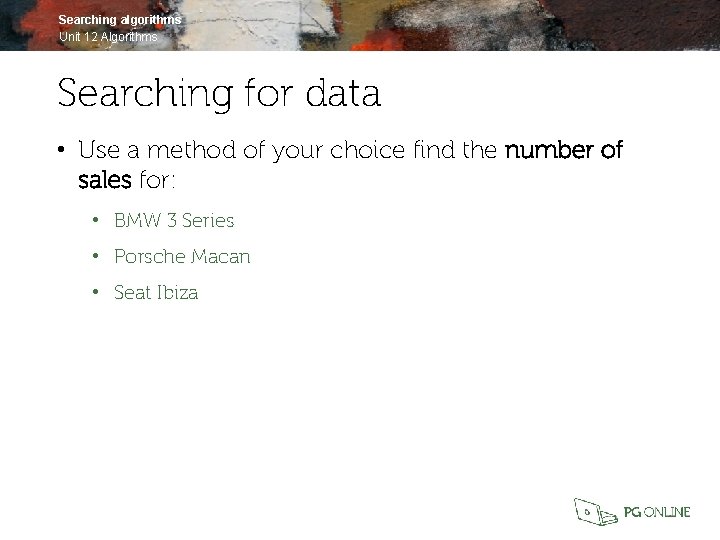Select the 'Porsche Macan' list item
Image resolution: width=720 pixels, height=540 pixels.
(182, 257)
